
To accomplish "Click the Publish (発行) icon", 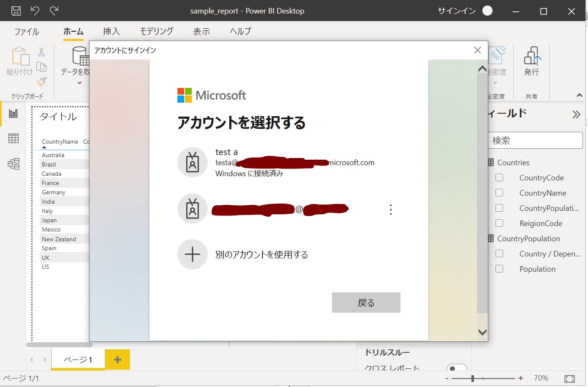I will (x=532, y=55).
